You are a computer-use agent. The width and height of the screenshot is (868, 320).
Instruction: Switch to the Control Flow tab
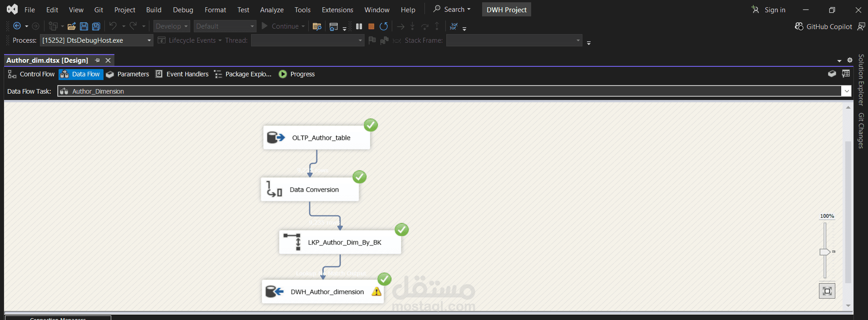coord(31,74)
